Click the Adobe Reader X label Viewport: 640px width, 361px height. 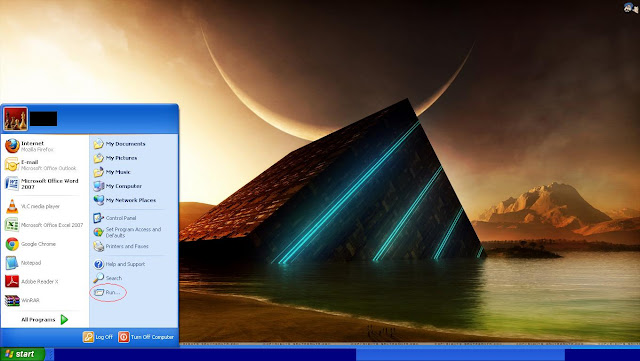(x=40, y=281)
